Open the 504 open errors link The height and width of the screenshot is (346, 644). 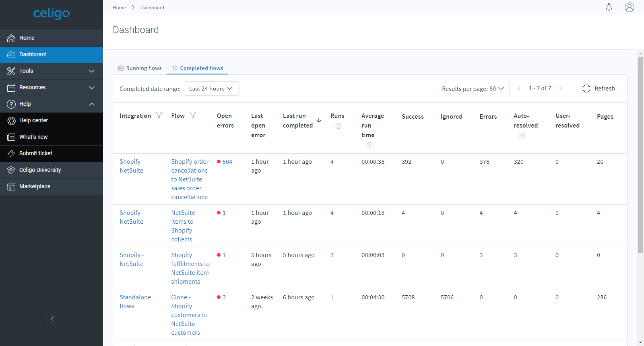[x=227, y=162]
